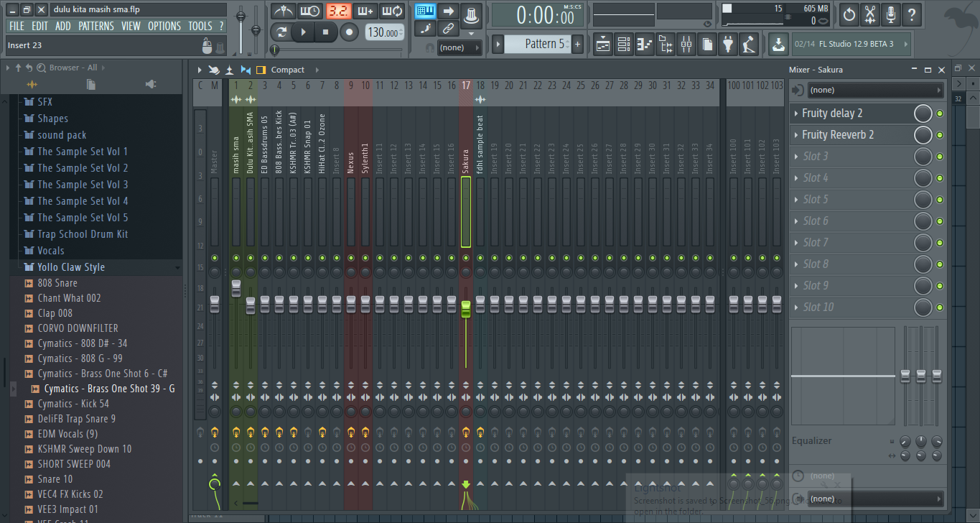Mute the Nexus mixer track

[351, 258]
